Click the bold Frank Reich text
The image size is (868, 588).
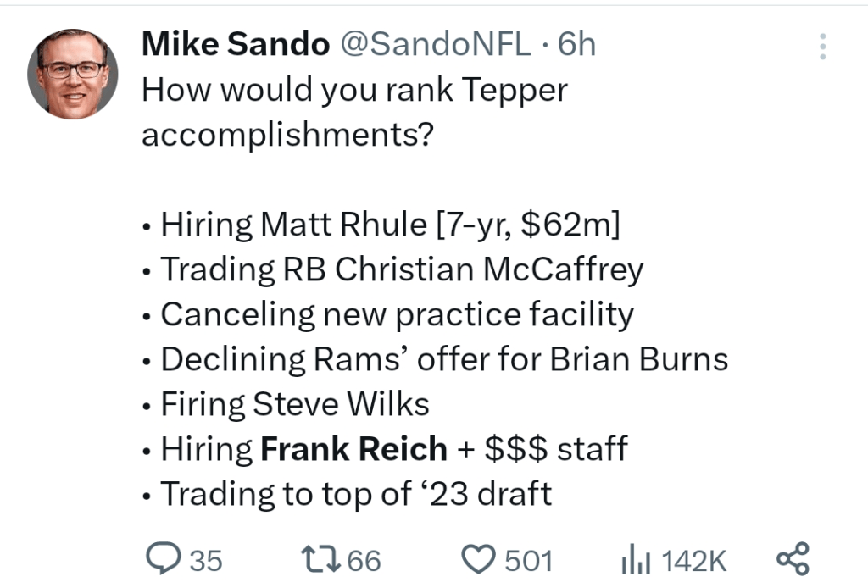[353, 448]
